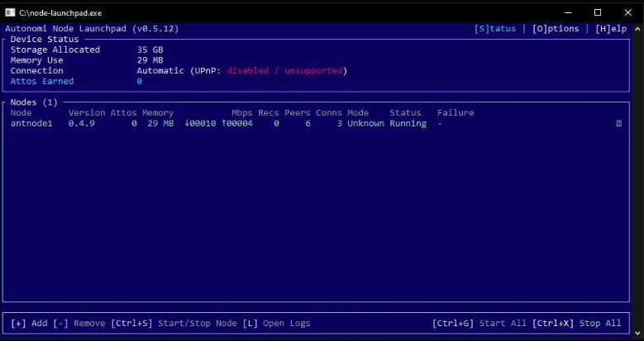Open the [H]elp tab
644x341 pixels.
[x=611, y=29]
